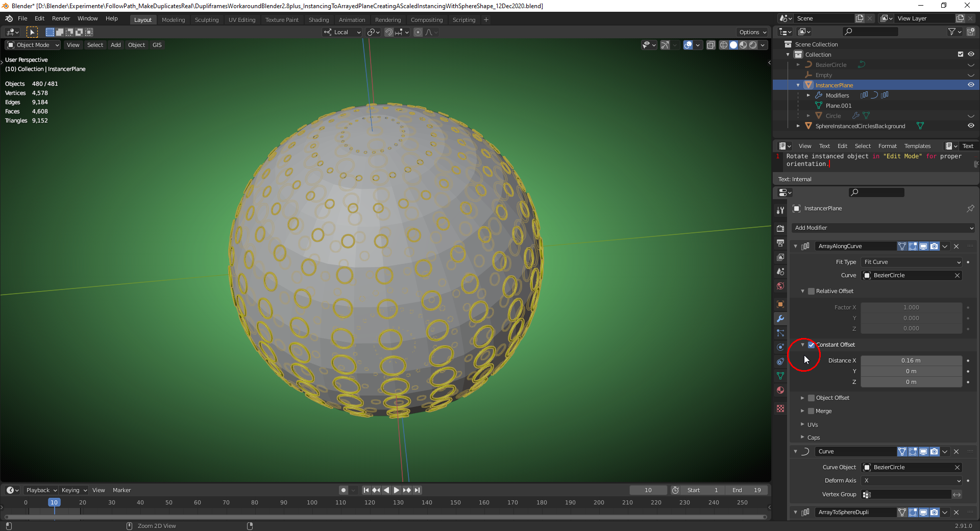Open the Object Data properties tab
Screen dimensions: 980x531
(780, 376)
